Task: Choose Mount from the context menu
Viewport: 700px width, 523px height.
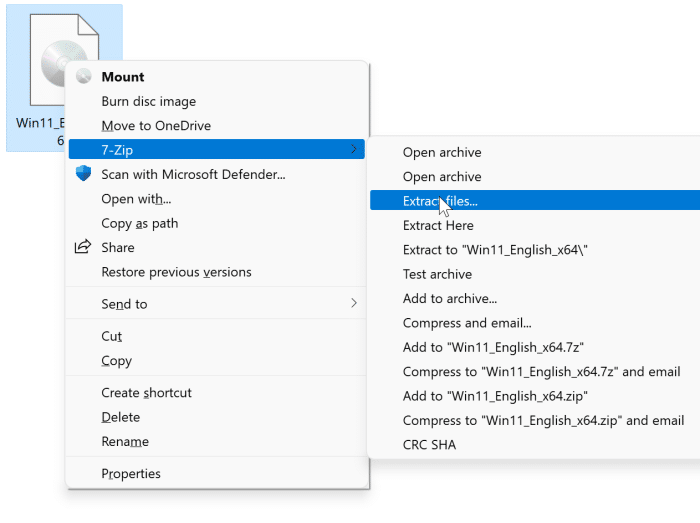Action: pos(217,77)
